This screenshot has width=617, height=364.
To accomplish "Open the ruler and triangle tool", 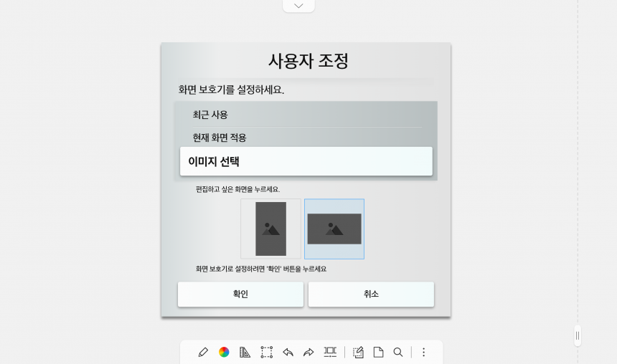I will 245,352.
